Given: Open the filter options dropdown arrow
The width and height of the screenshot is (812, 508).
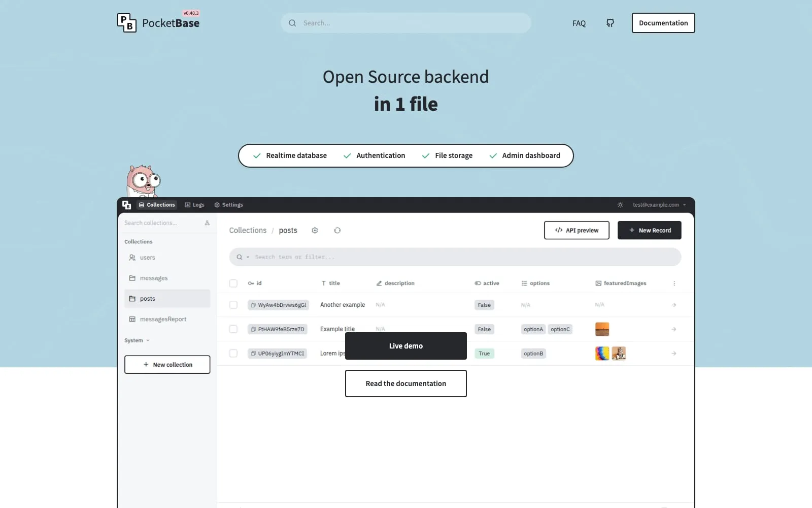Looking at the screenshot, I should pyautogui.click(x=248, y=257).
